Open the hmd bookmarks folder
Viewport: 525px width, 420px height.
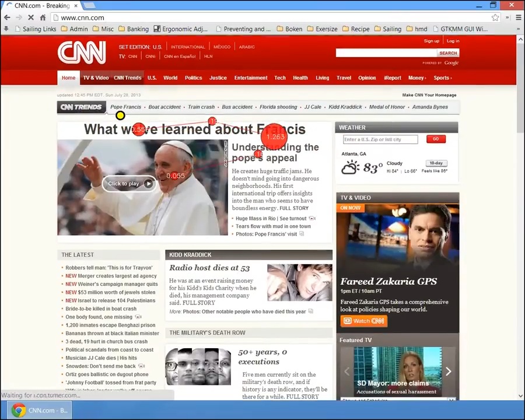coord(417,29)
